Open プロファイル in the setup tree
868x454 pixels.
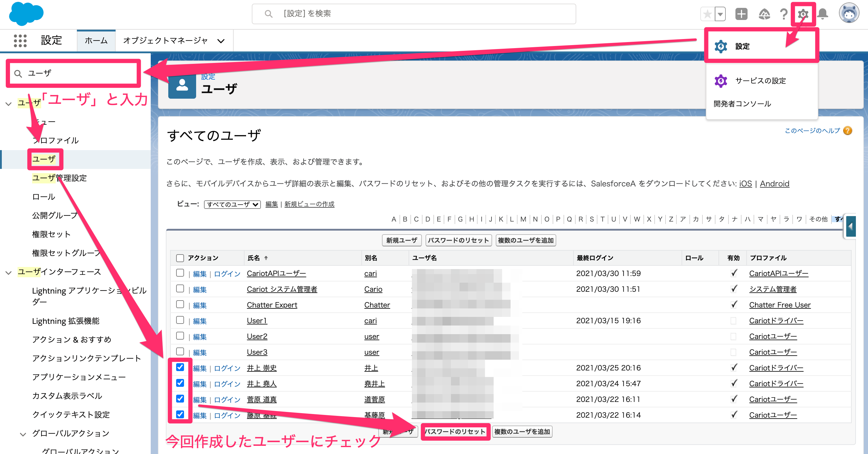point(56,140)
